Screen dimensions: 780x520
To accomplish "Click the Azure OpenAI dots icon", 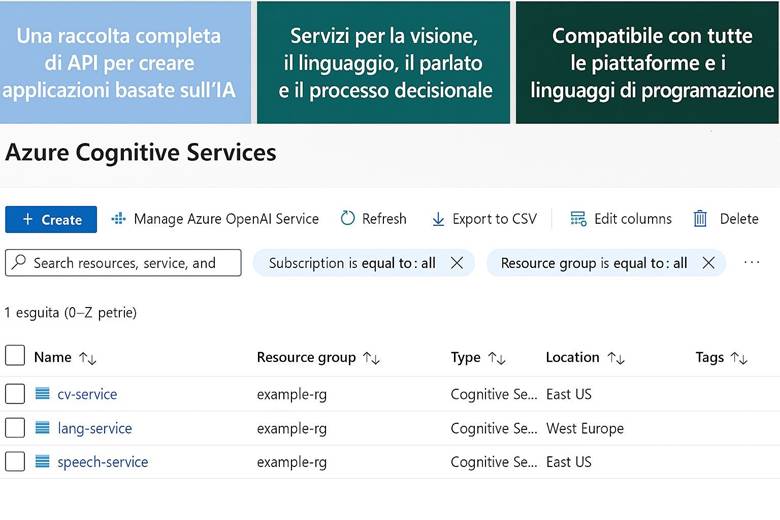I will point(118,219).
